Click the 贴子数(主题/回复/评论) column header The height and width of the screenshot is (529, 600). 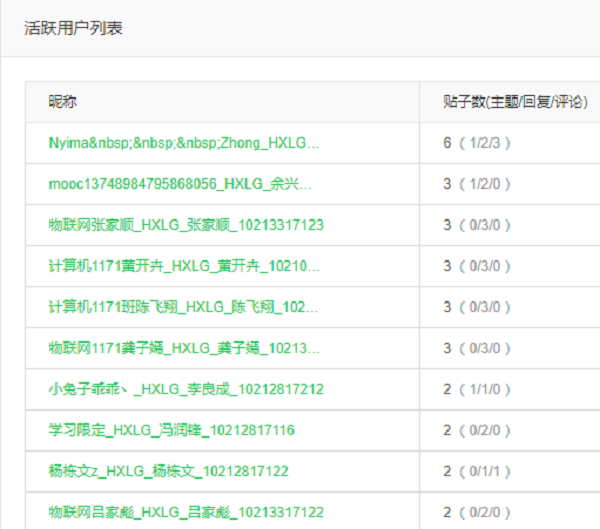515,102
